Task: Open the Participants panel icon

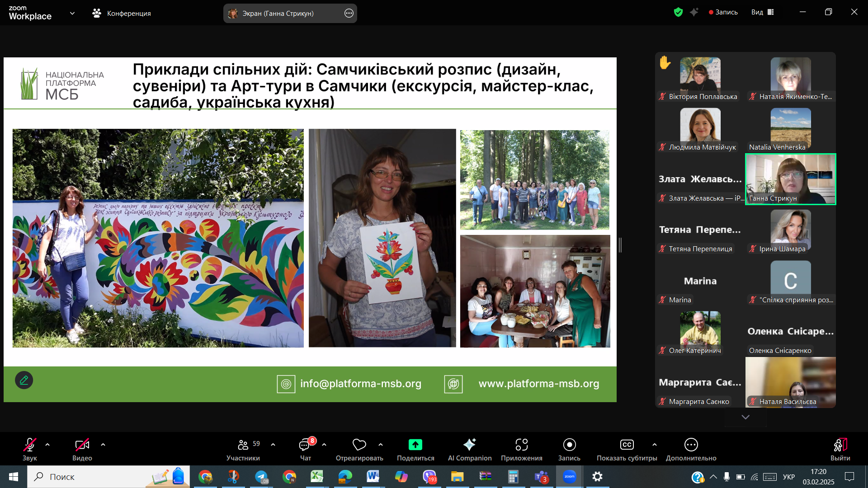Action: (243, 445)
